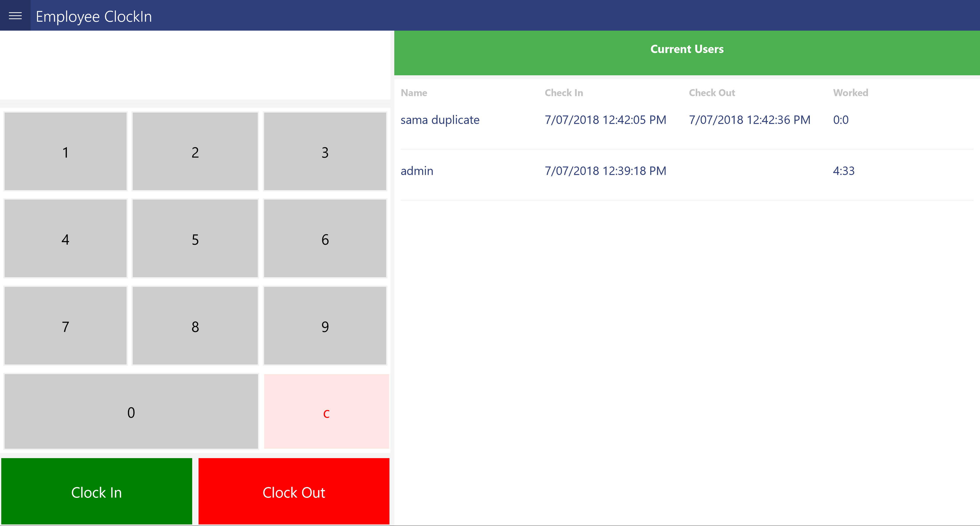Click the green Clock In button
Viewport: 980px width, 526px height.
[x=97, y=491]
